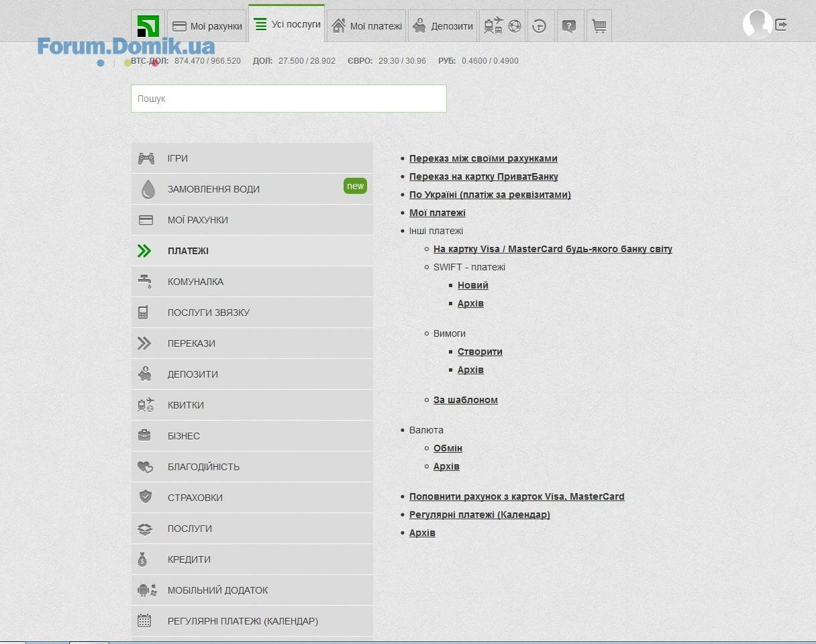Open Переказ на картку ПриватБанку link
The image size is (816, 644).
pyautogui.click(x=483, y=176)
